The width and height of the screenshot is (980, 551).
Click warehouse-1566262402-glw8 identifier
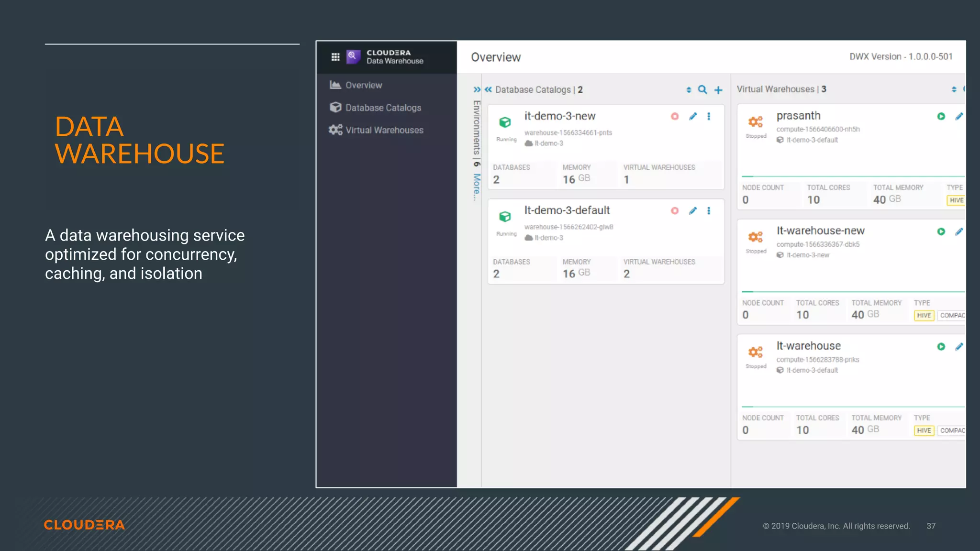[x=568, y=227]
